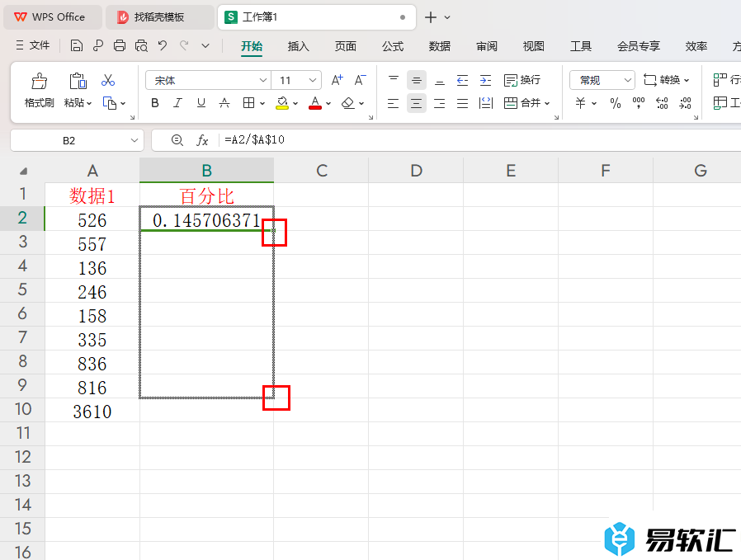The height and width of the screenshot is (560, 741).
Task: Click the Paste (粘贴) clipboard icon
Action: (x=78, y=81)
